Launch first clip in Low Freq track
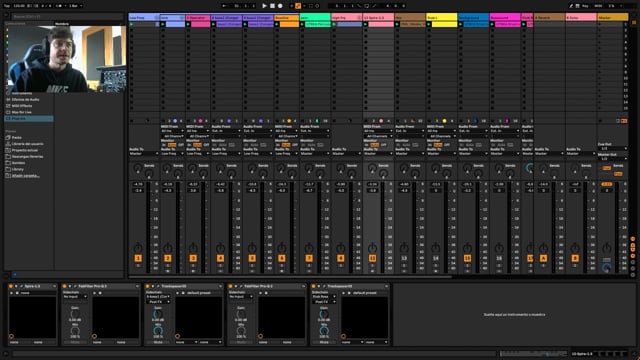 131,24
